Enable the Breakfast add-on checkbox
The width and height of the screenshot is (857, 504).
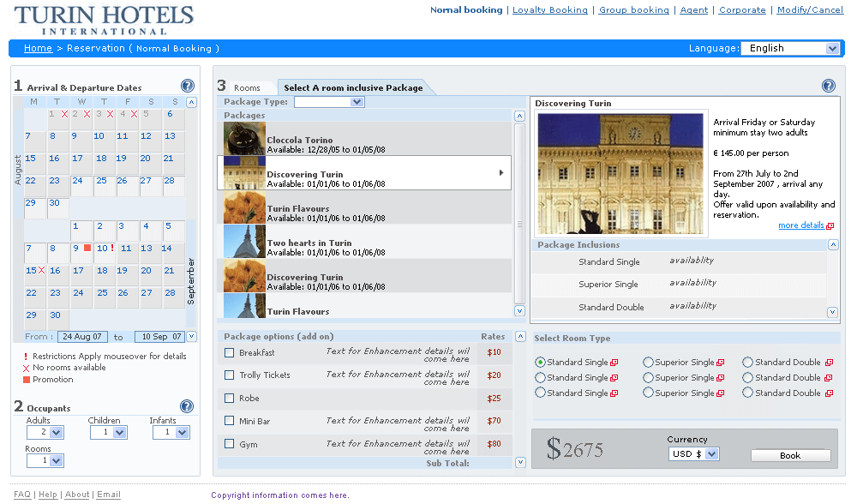pos(229,352)
